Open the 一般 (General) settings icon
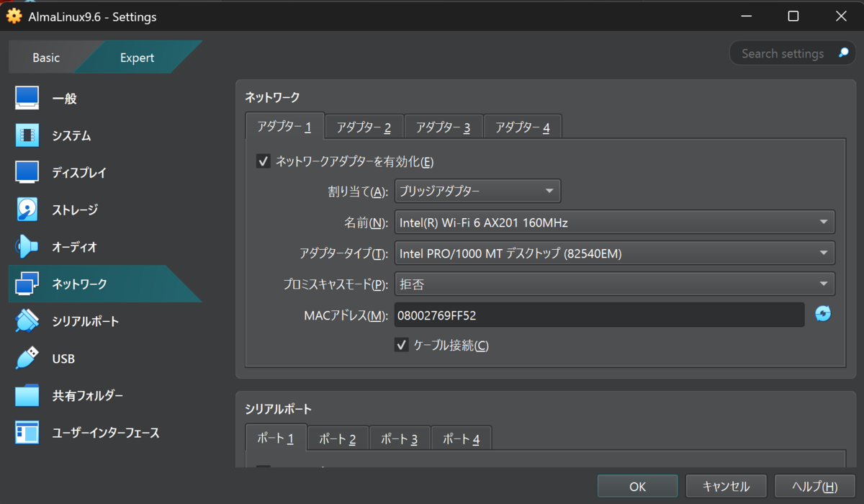This screenshot has height=504, width=864. click(x=27, y=99)
